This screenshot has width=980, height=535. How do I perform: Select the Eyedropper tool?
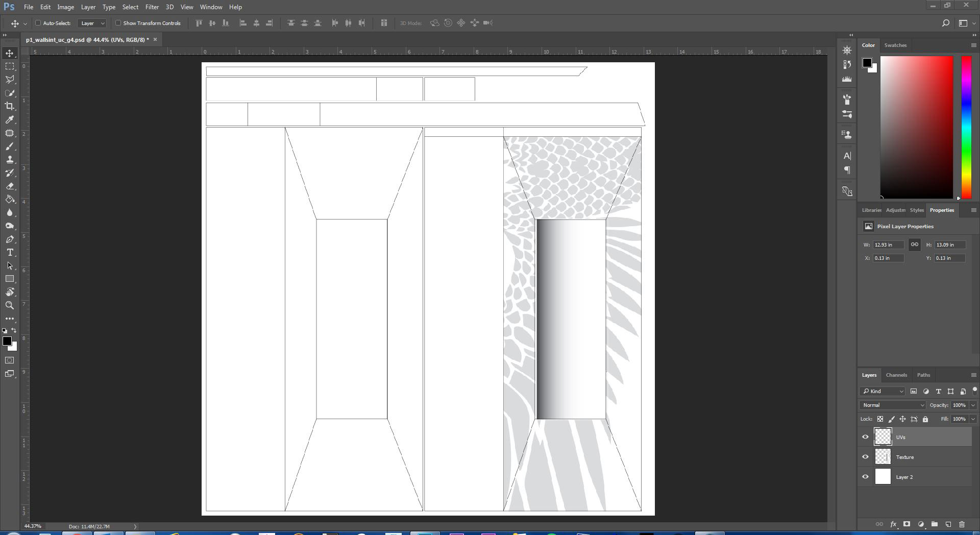10,119
